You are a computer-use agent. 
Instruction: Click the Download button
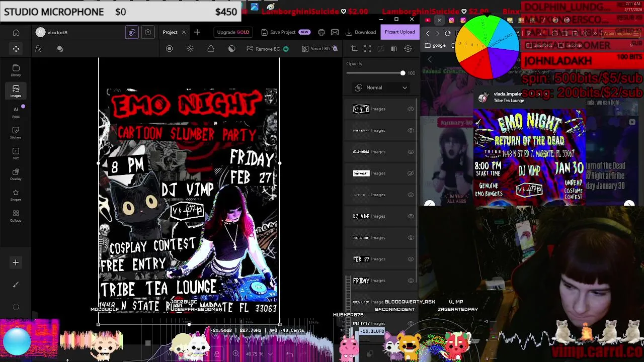pyautogui.click(x=361, y=32)
